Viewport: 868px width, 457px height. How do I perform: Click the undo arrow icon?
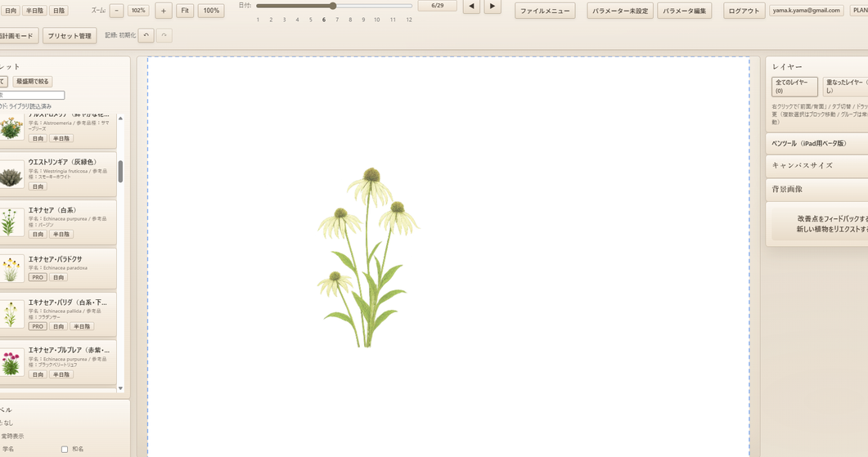point(146,35)
